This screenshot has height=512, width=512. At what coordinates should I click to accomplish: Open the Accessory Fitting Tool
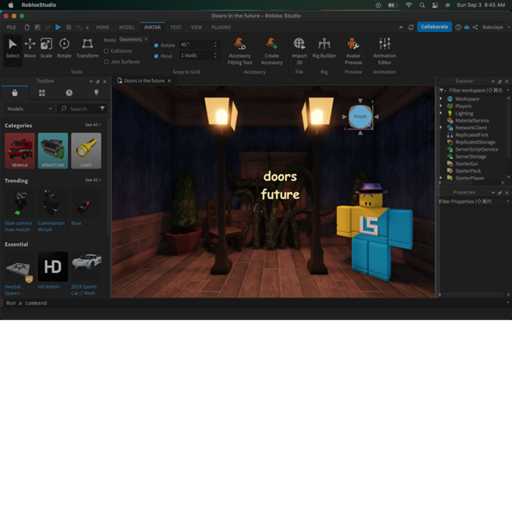pyautogui.click(x=240, y=51)
